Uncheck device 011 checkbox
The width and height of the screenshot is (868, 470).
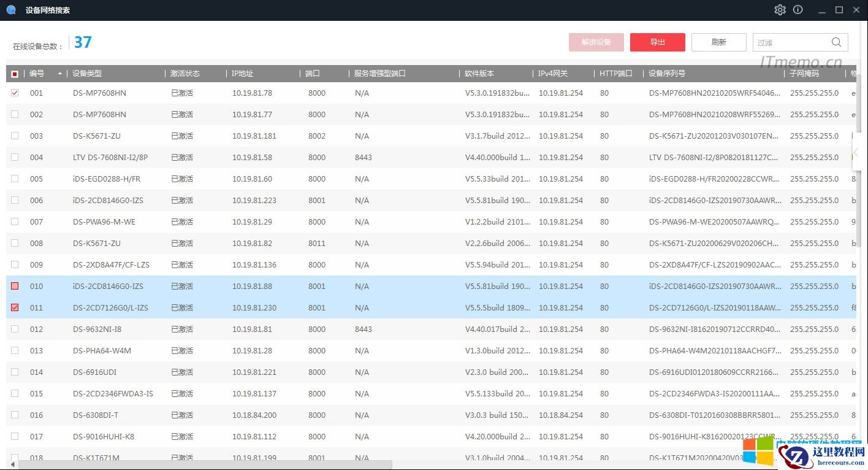(x=15, y=307)
